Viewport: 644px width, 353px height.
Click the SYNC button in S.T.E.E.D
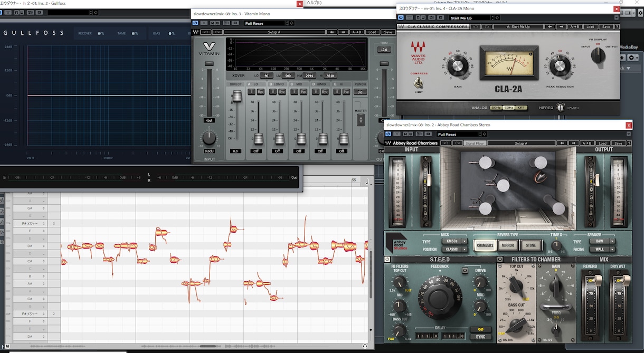click(480, 337)
